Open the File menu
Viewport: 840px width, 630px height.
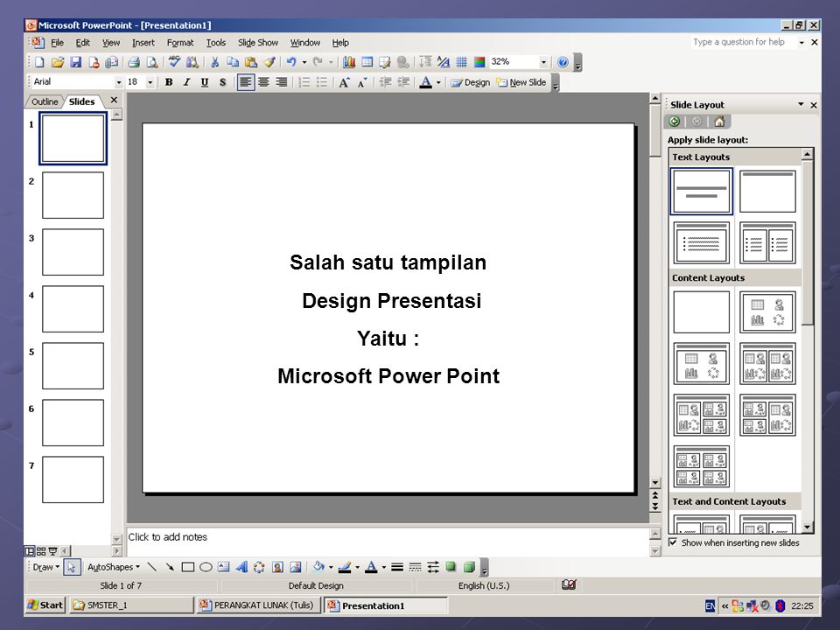point(58,42)
